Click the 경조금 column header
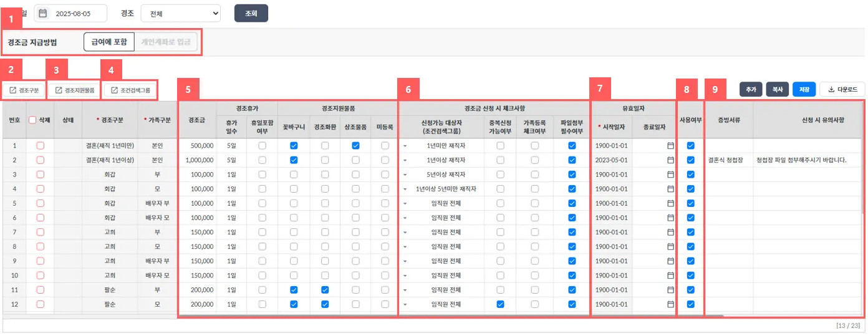868x336 pixels. click(198, 119)
